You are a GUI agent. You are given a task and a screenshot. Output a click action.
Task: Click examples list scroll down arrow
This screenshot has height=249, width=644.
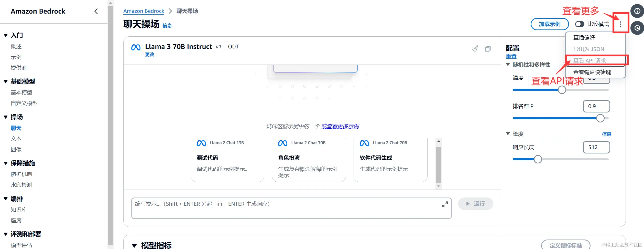[439, 186]
